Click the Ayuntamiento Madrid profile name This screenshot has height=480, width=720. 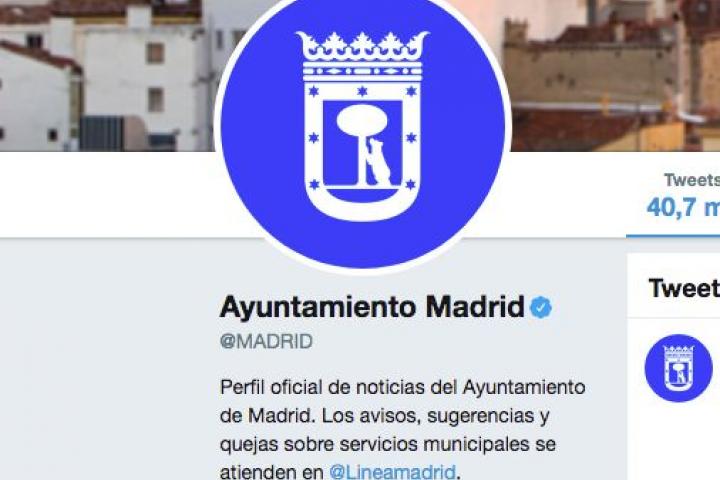[372, 306]
